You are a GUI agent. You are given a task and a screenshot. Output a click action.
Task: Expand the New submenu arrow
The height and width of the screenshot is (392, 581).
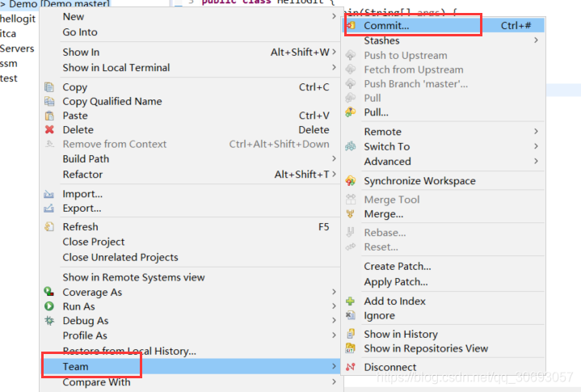click(334, 16)
